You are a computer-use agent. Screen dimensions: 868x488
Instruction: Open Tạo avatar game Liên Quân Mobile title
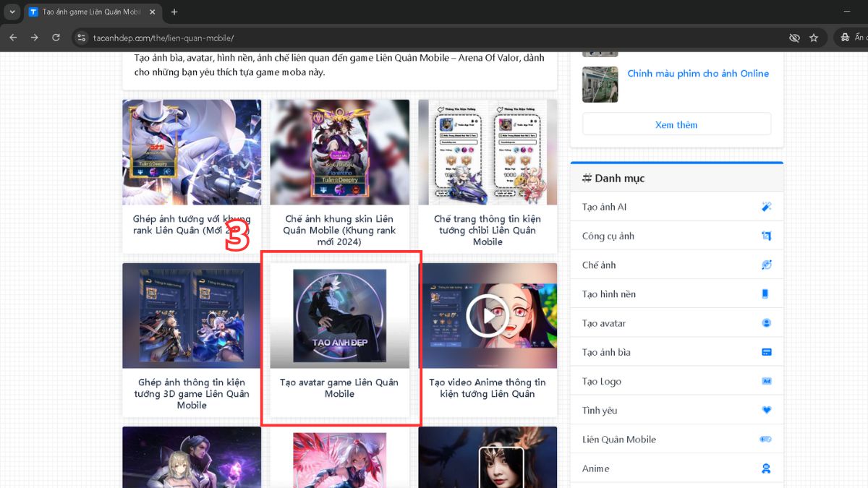pos(339,388)
